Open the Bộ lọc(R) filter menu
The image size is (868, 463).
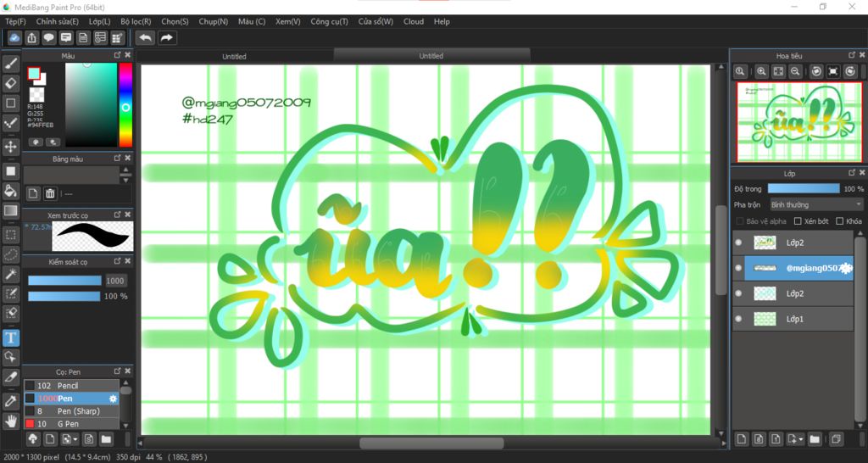click(x=136, y=21)
